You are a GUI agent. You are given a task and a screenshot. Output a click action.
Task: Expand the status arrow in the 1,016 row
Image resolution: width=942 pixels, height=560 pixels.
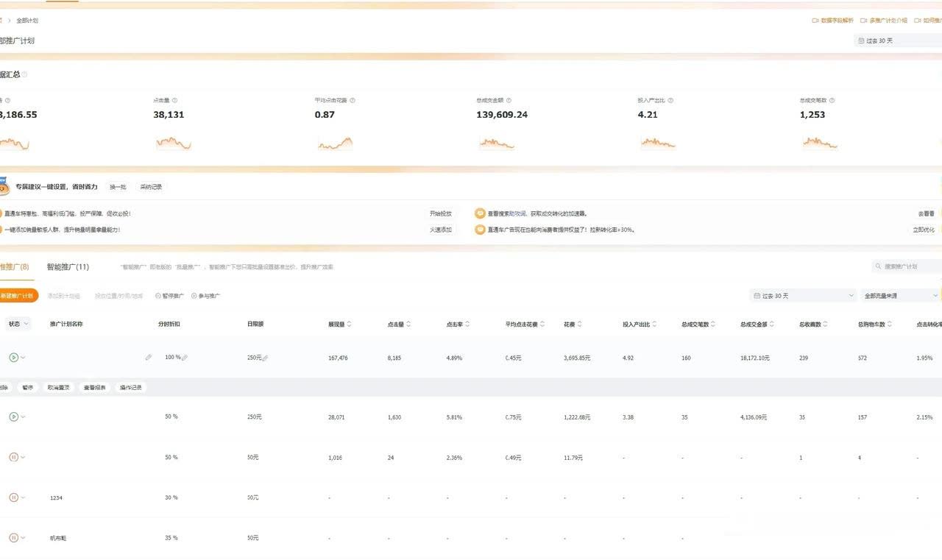click(x=23, y=457)
